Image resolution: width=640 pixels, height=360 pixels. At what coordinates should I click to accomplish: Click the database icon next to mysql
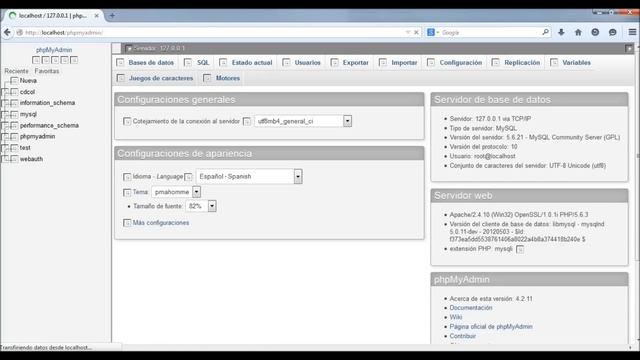click(14, 115)
